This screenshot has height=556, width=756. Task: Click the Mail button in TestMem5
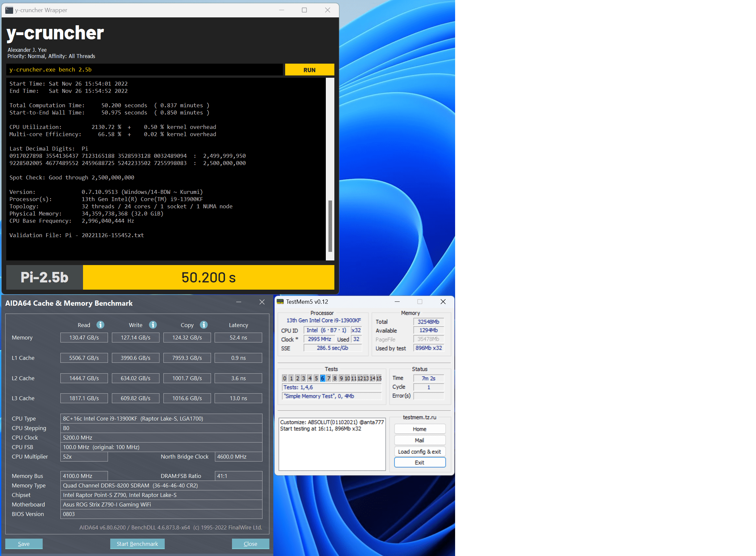[x=420, y=440]
